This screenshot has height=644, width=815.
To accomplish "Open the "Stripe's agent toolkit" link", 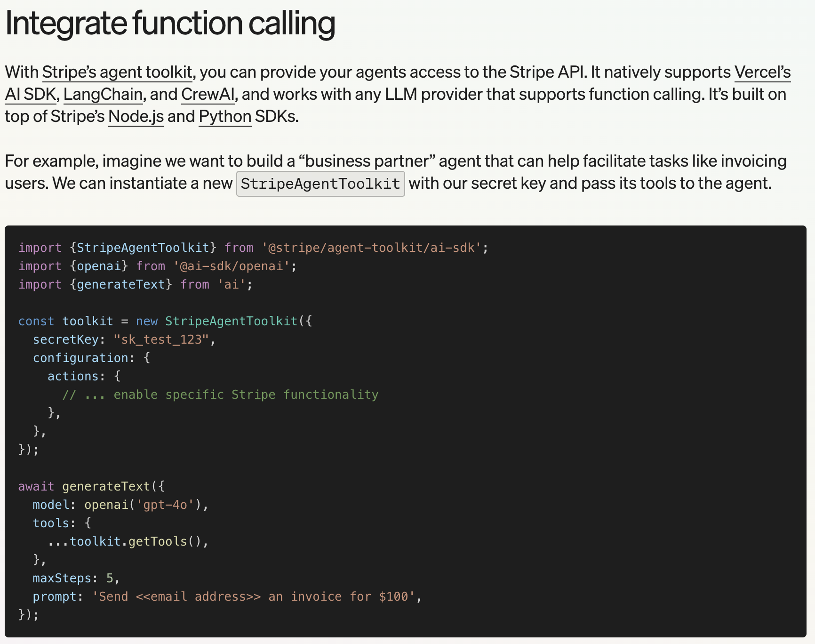I will point(117,72).
